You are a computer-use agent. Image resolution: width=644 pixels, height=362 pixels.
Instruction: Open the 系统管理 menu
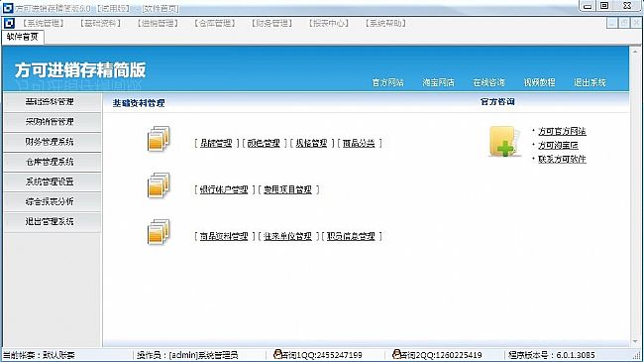[x=44, y=24]
